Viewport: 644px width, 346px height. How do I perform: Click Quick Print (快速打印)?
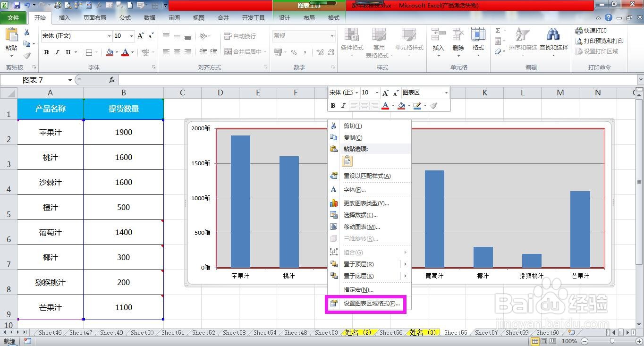[x=591, y=31]
